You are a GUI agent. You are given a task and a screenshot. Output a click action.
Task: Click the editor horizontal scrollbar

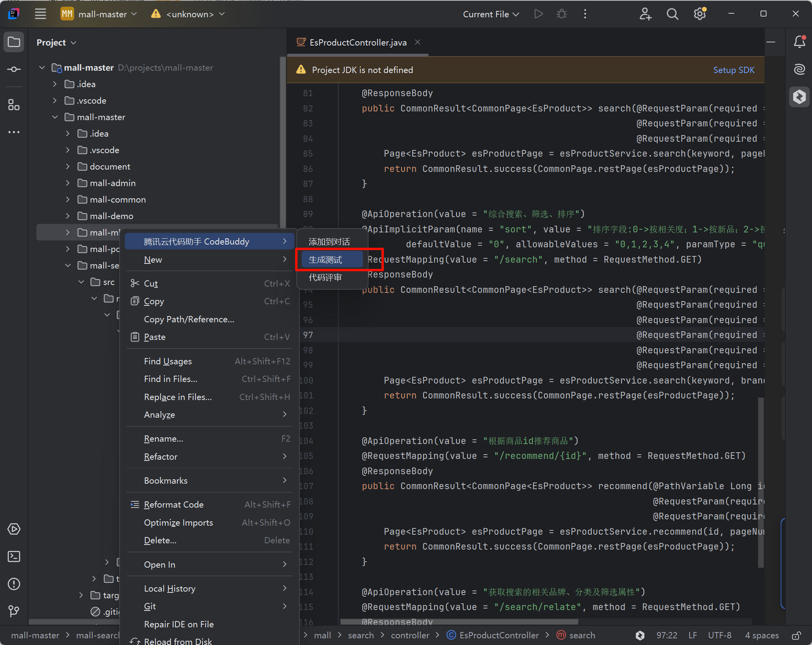(x=459, y=621)
